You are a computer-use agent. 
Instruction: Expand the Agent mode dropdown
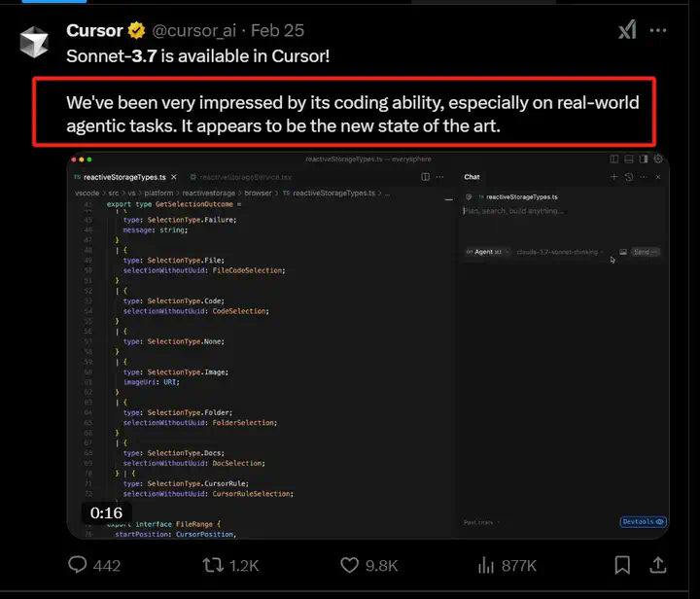pyautogui.click(x=487, y=252)
